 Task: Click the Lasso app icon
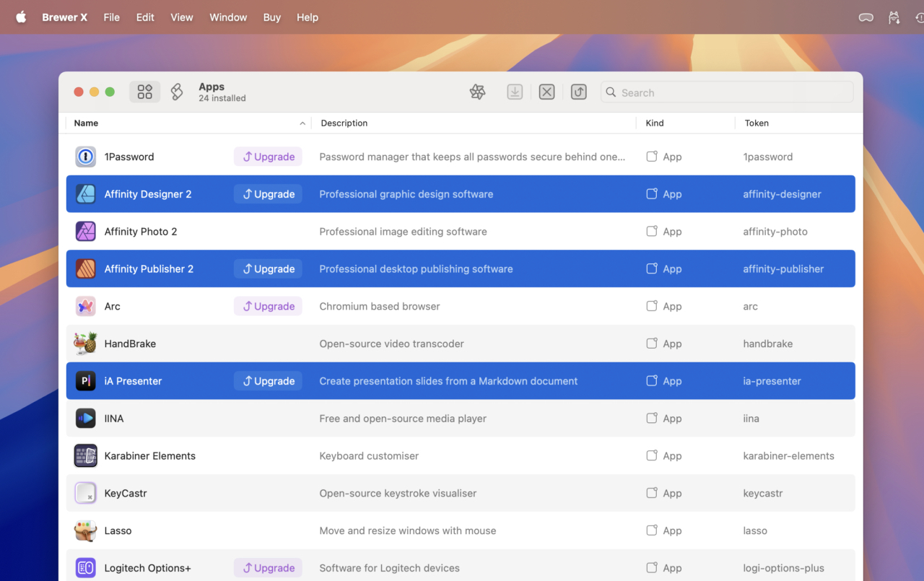86,530
